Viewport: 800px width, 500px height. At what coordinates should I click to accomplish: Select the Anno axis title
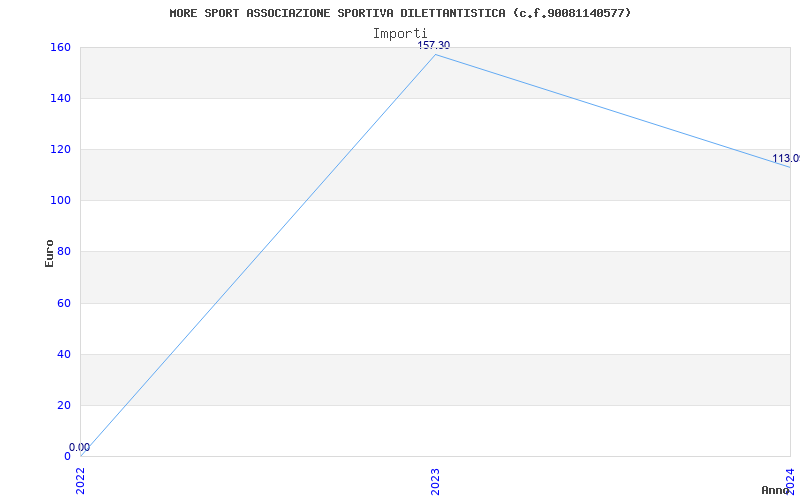tap(776, 490)
